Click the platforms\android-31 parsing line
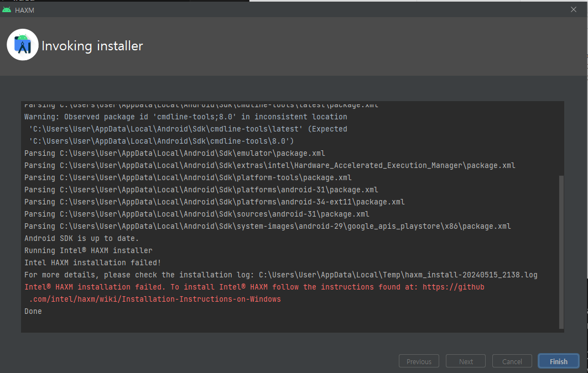This screenshot has height=373, width=588. coord(201,190)
